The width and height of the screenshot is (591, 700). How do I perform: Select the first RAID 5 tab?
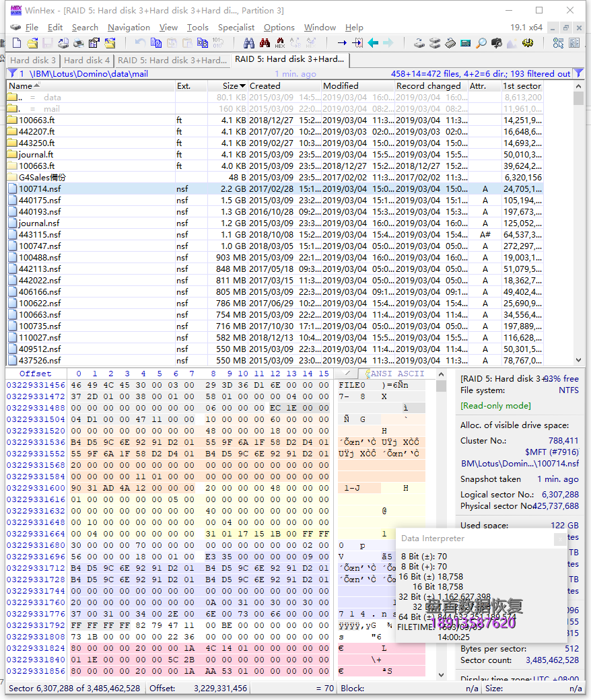[172, 61]
